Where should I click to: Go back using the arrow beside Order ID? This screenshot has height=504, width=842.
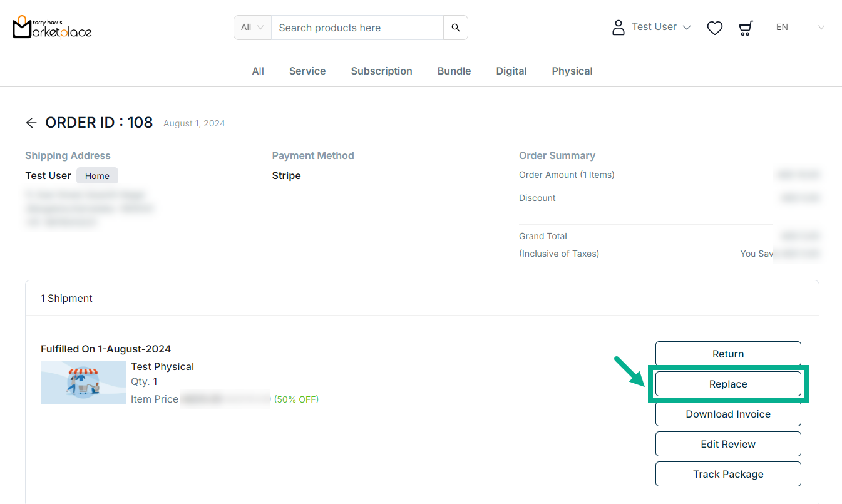point(31,123)
